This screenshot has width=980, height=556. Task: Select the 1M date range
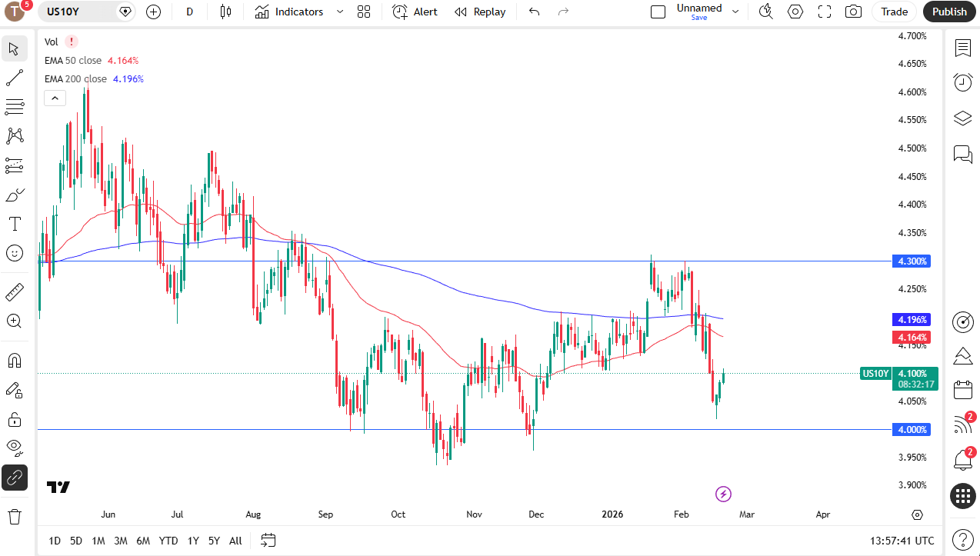(98, 541)
